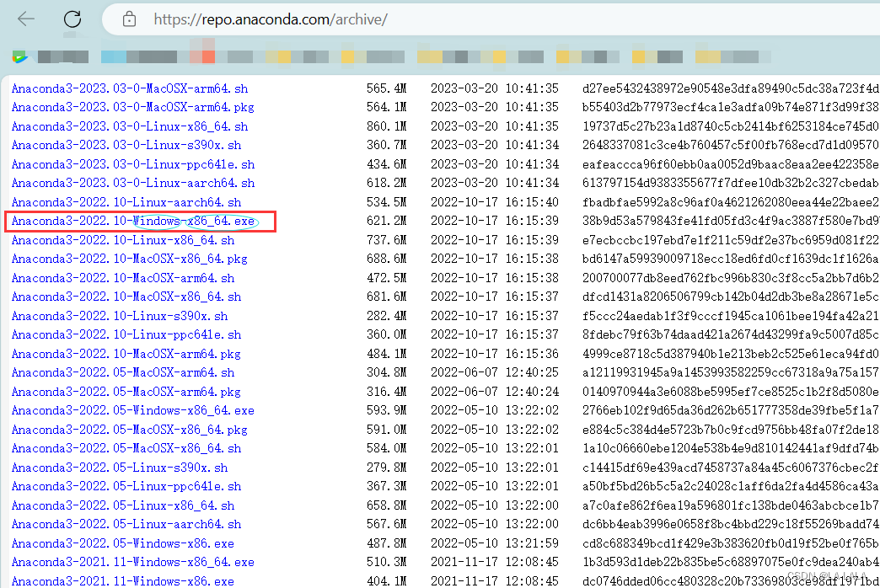Select the 621.2M size of 2022.10 Windows installer
This screenshot has width=880, height=588.
pos(387,221)
